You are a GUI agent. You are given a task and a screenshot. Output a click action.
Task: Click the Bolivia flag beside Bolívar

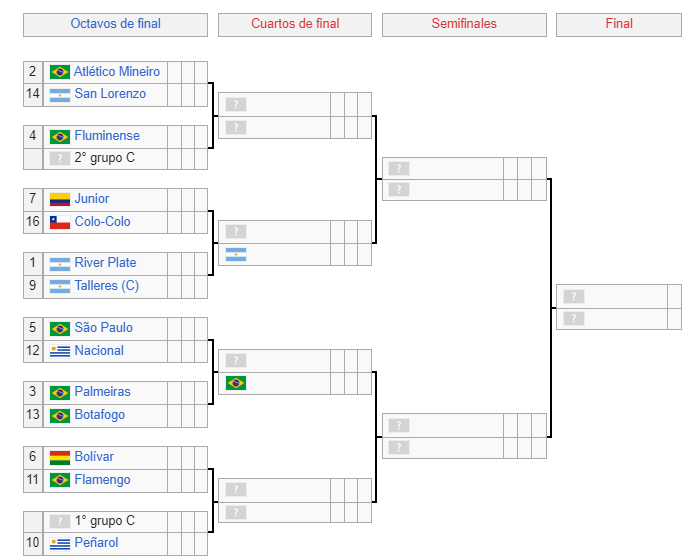(x=60, y=458)
